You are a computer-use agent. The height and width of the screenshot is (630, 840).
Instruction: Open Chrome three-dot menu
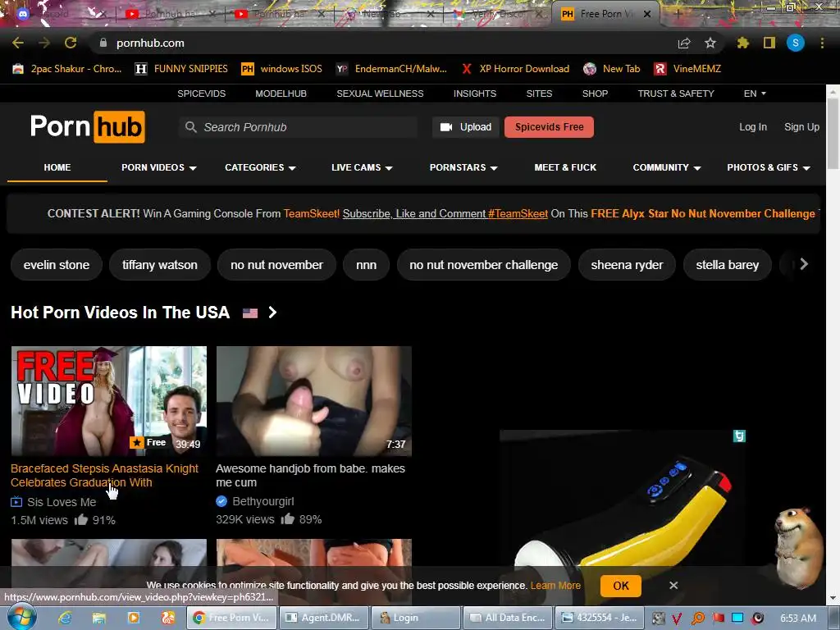[822, 43]
